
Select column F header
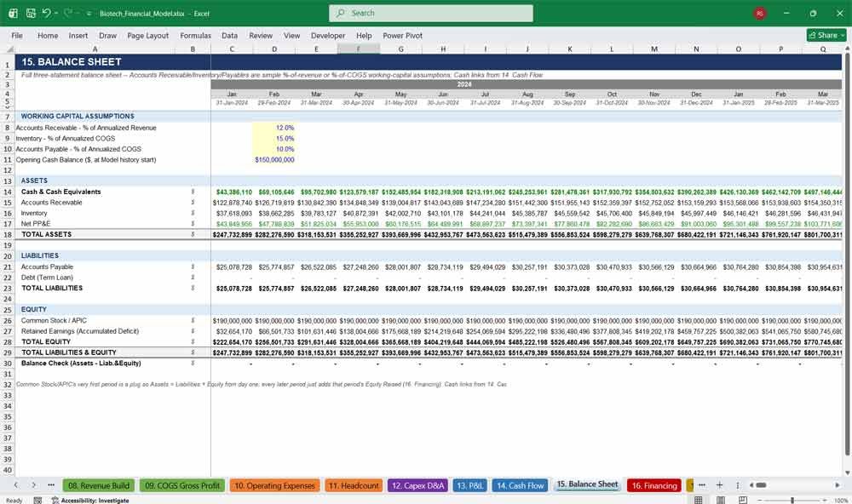tap(359, 49)
